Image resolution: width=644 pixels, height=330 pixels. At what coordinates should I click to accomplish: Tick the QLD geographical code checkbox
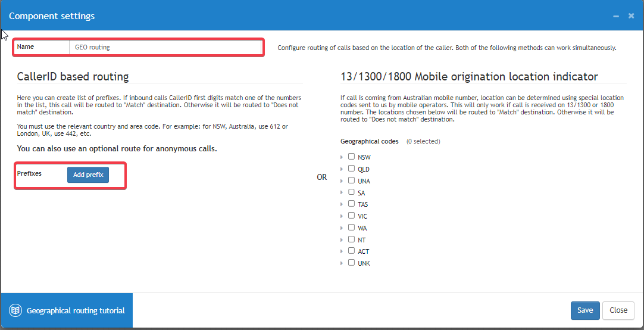351,169
